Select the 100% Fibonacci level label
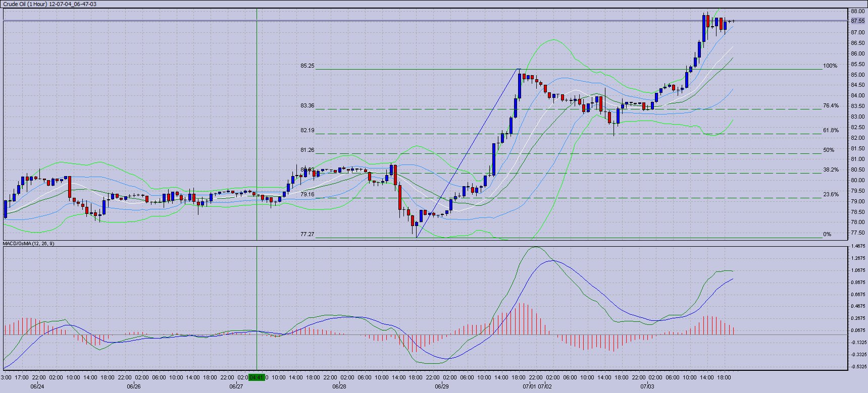 coord(830,66)
